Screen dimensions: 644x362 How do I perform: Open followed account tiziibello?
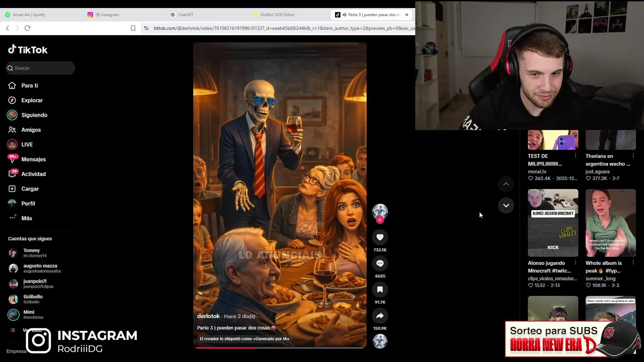click(x=33, y=299)
